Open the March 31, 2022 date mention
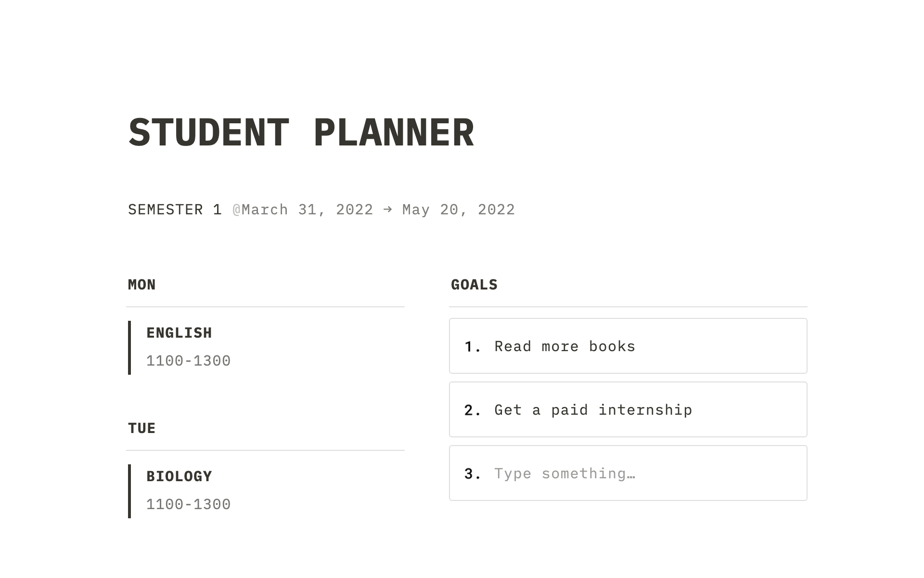 (x=307, y=210)
